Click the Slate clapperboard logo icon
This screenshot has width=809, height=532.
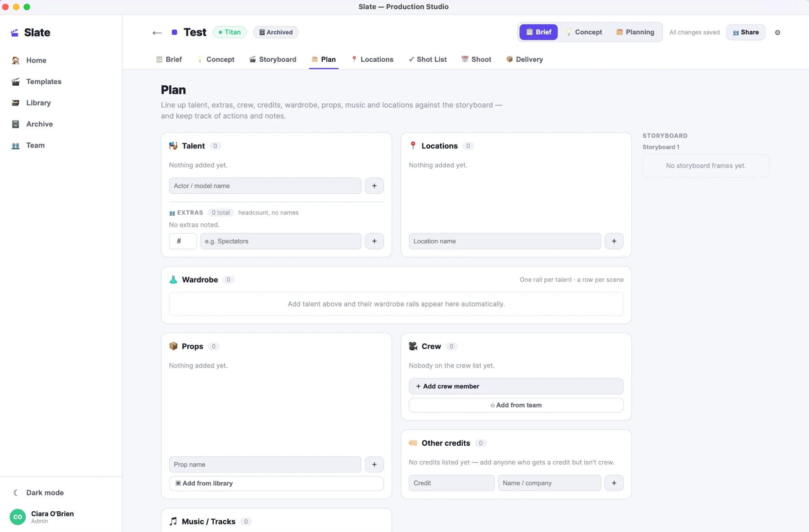pyautogui.click(x=15, y=33)
